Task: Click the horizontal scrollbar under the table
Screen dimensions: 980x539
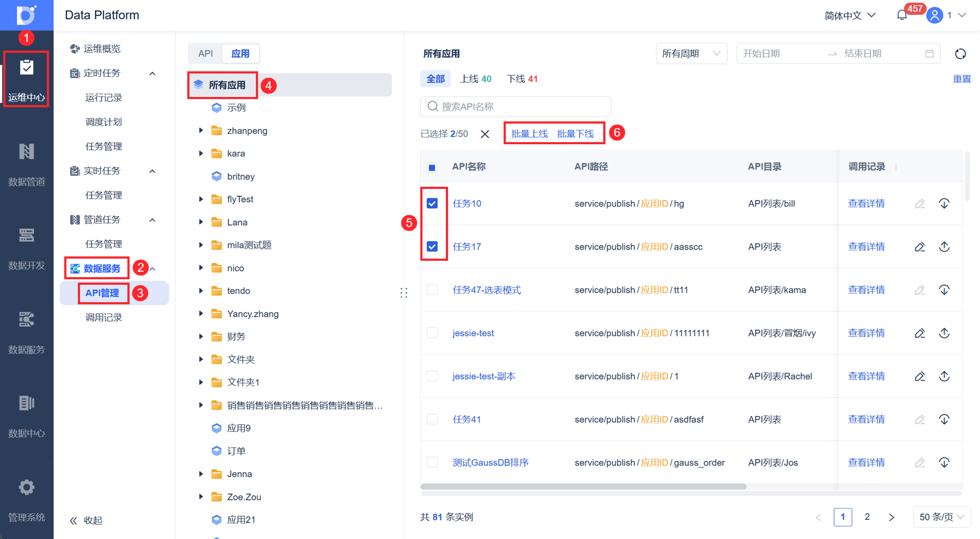Action: tap(583, 487)
